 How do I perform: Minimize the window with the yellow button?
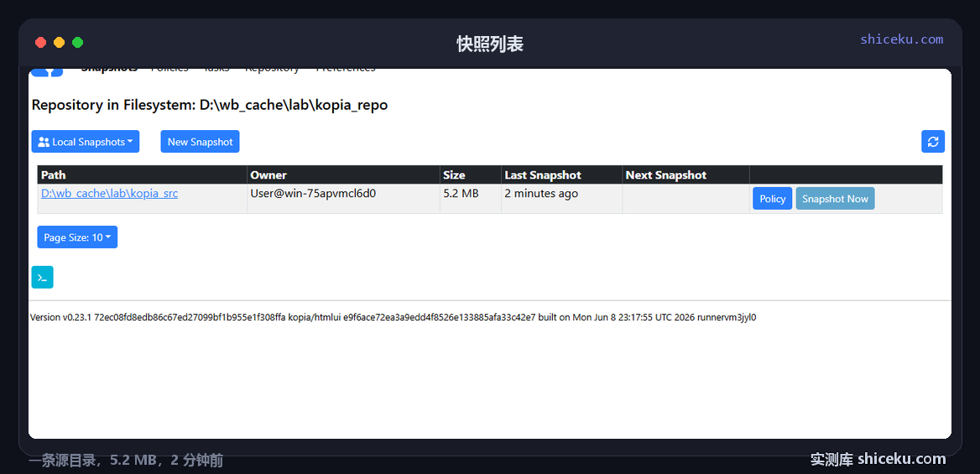point(59,43)
